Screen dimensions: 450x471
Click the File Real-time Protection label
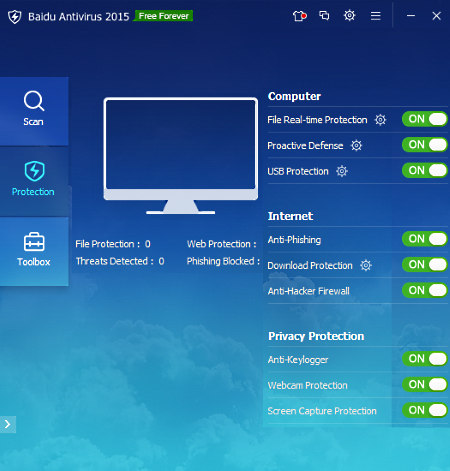pos(317,120)
